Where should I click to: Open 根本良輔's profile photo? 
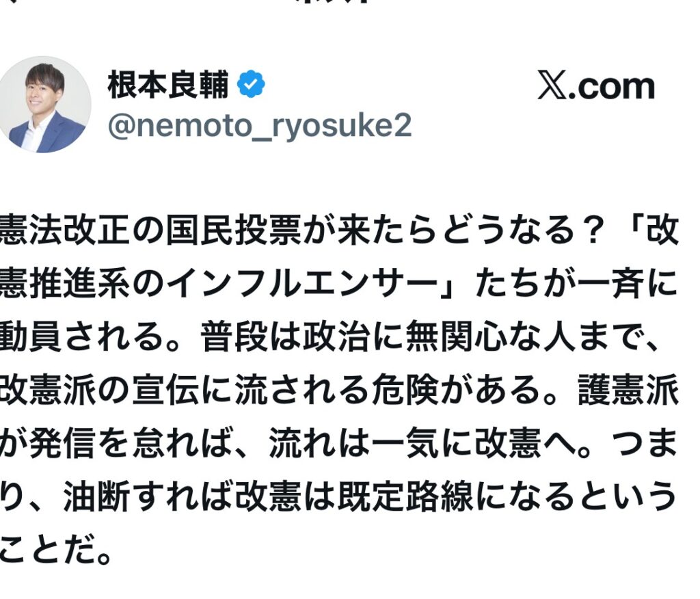tap(44, 104)
